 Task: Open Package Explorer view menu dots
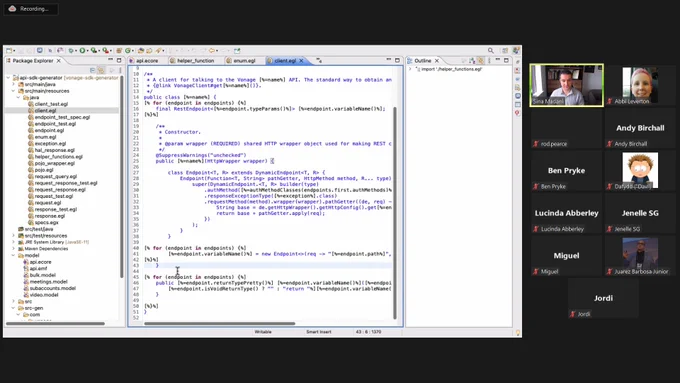(120, 70)
